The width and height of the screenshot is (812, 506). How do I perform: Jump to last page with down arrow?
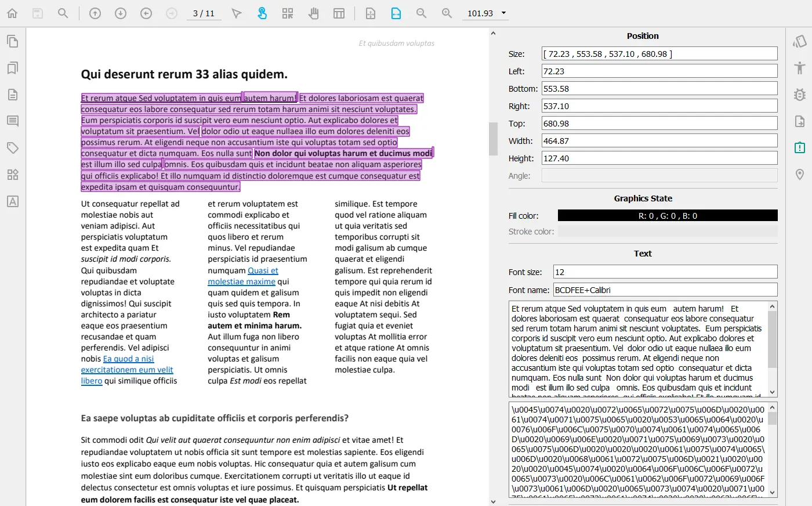pyautogui.click(x=121, y=13)
